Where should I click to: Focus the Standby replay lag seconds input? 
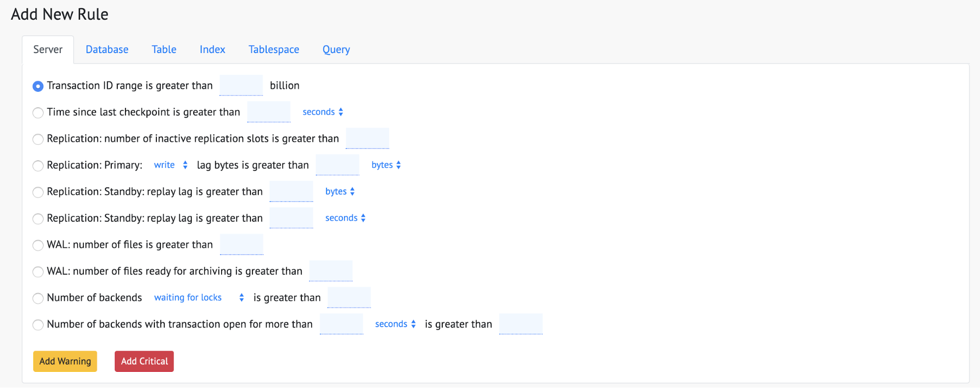coord(291,218)
